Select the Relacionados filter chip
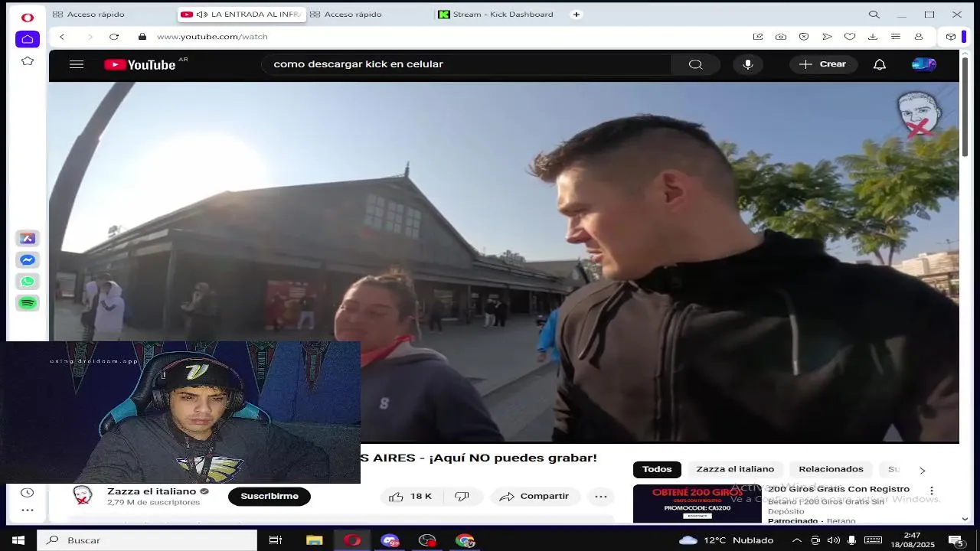Viewport: 980px width, 551px height. coord(831,469)
